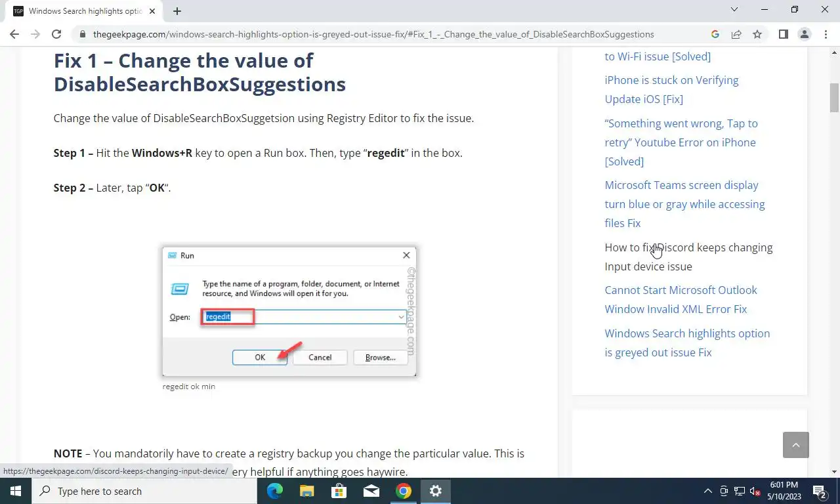Open Settings gear from taskbar
The width and height of the screenshot is (840, 504).
click(x=436, y=491)
